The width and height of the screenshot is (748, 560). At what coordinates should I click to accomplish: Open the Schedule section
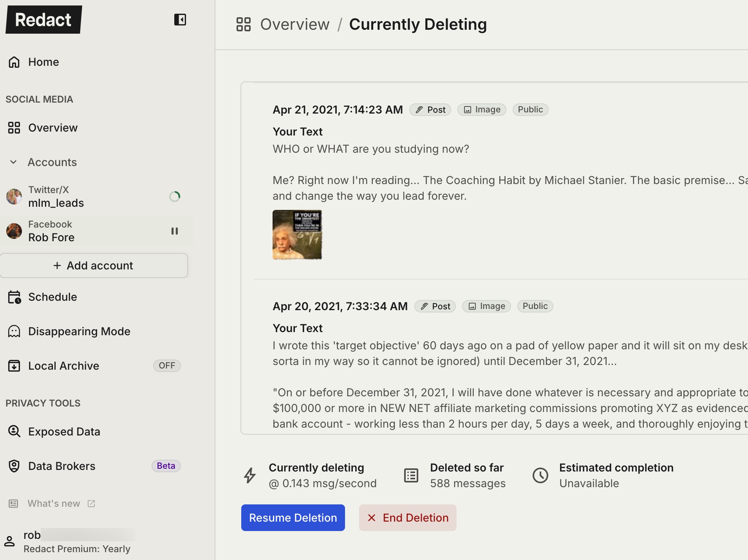[x=52, y=297]
